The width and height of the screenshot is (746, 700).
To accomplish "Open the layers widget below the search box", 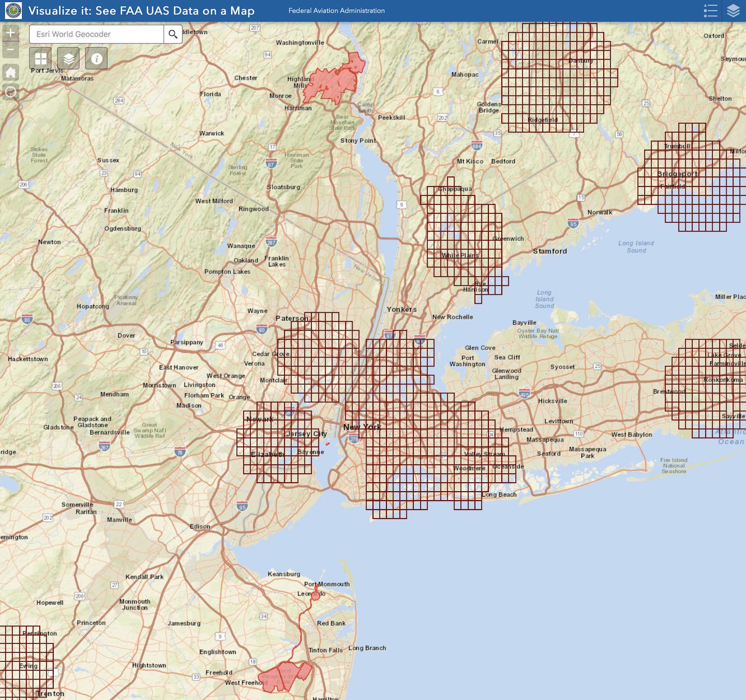I will [69, 59].
